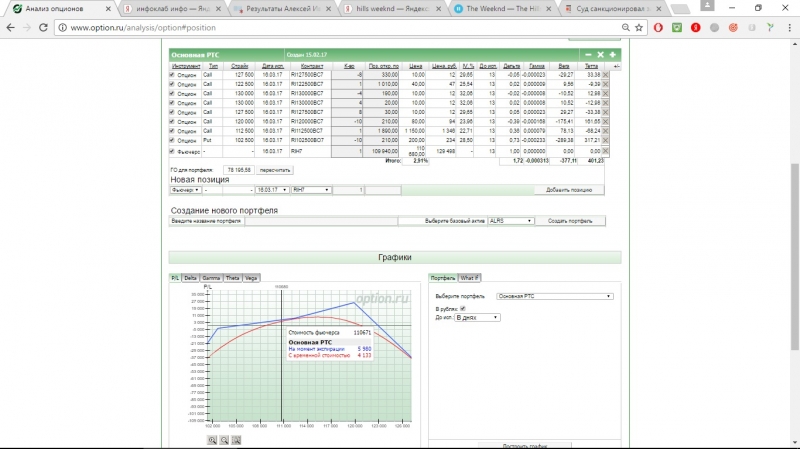Delete the Call 122 500 position row
The height and width of the screenshot is (449, 800).
coord(606,84)
